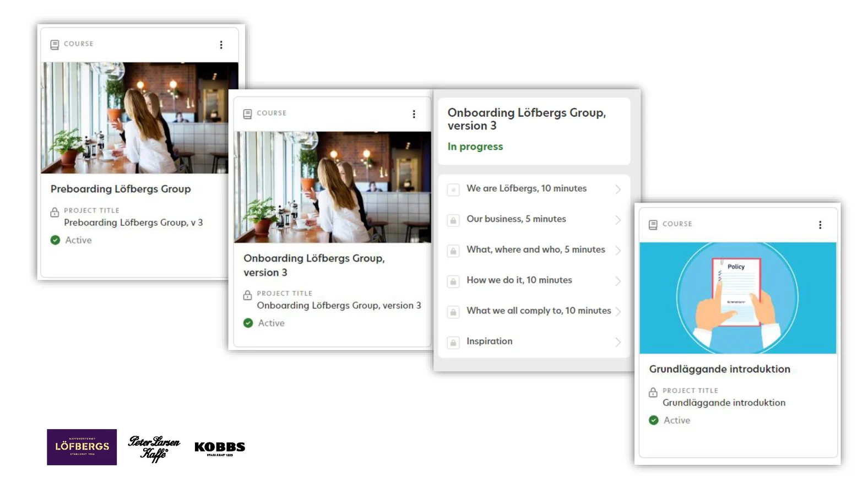This screenshot has height=488, width=868.
Task: Click green Active checkmark on Onboarding card
Action: coord(248,323)
